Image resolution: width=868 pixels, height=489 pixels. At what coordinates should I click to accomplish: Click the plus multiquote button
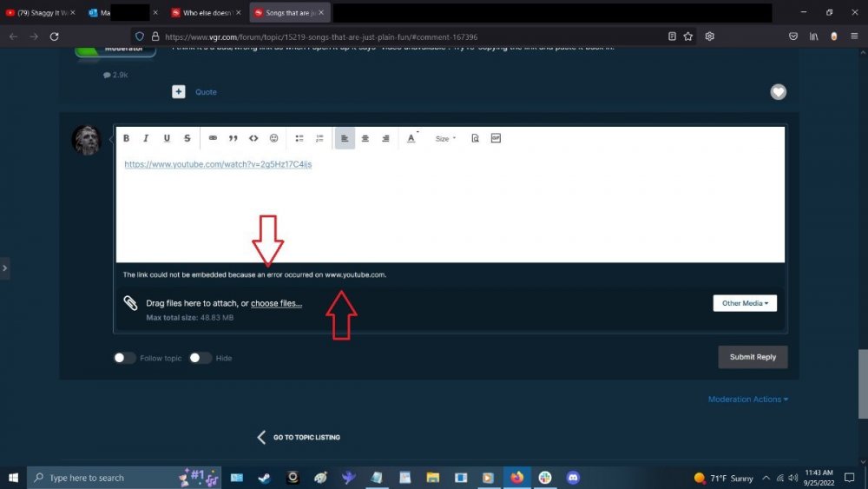pos(178,92)
